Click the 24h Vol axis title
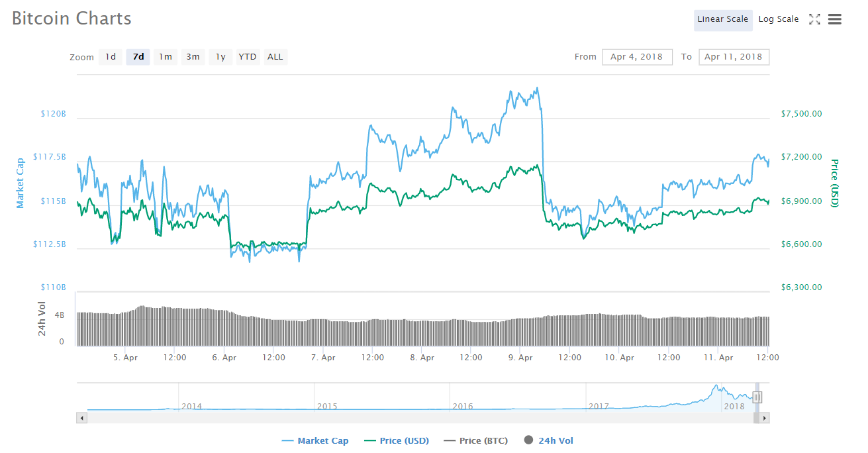 [42, 319]
